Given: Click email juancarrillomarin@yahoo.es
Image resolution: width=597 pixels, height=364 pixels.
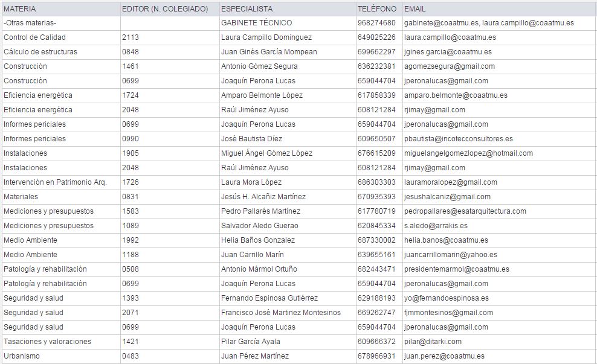Looking at the screenshot, I should 451,255.
